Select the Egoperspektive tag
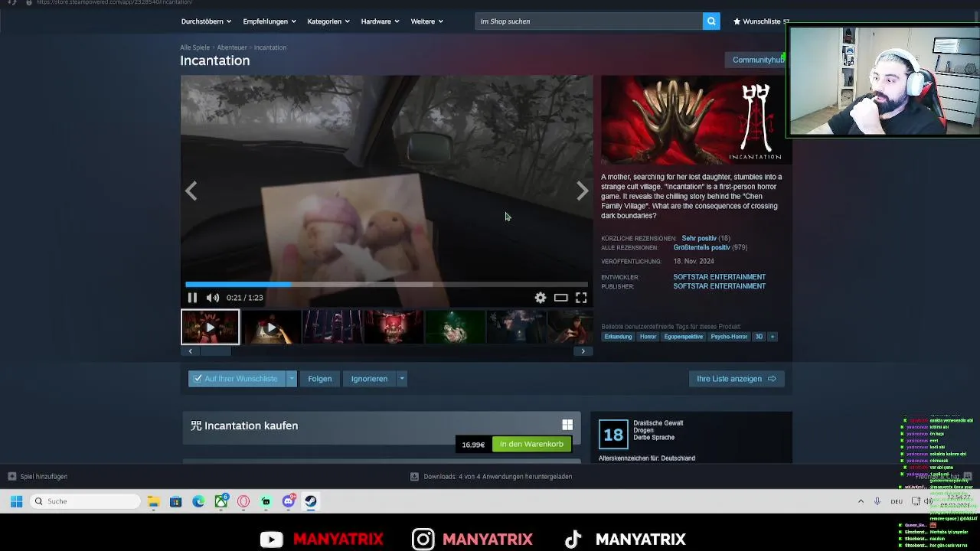Viewport: 980px width, 551px height. 684,337
